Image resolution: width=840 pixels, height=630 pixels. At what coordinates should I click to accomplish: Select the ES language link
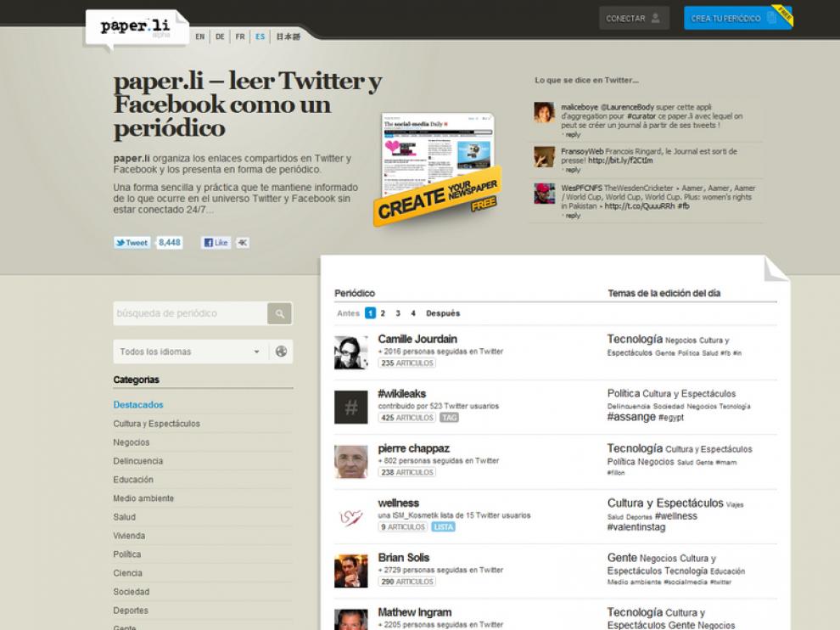260,37
